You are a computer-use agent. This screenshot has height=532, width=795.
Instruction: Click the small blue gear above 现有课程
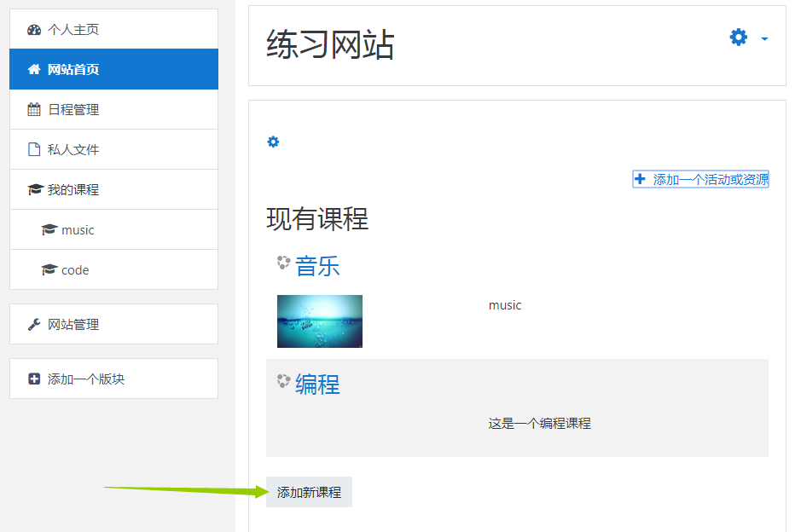(273, 142)
